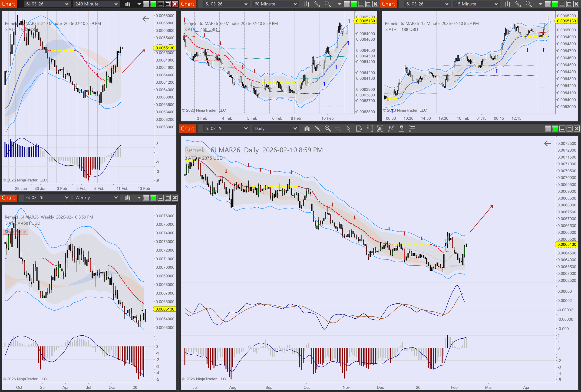581x392 pixels.
Task: Click back arrow on Daily chart panel
Action: tap(548, 144)
